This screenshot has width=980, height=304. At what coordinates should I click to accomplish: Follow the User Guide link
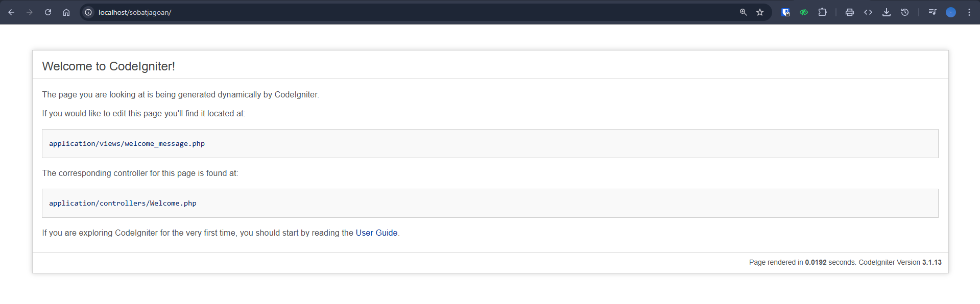click(x=376, y=233)
